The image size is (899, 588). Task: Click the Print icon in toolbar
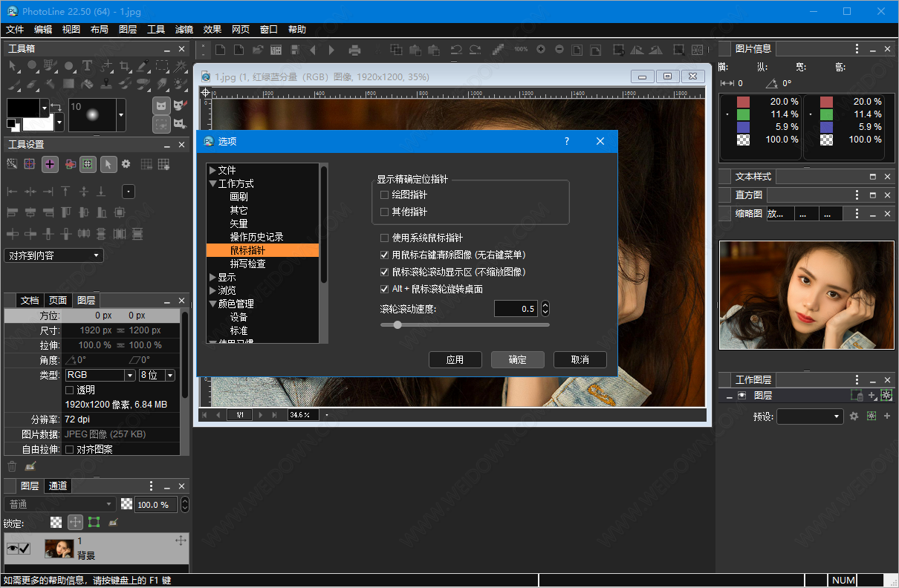[354, 50]
